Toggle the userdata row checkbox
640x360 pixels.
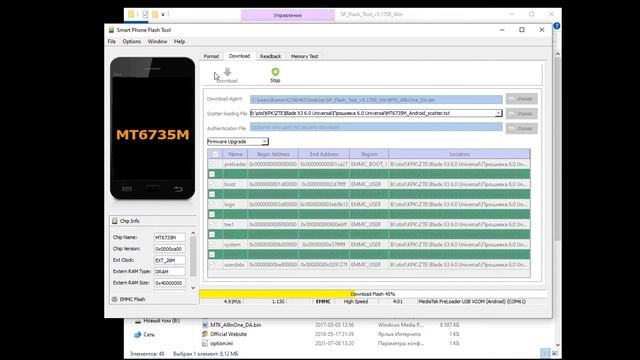212,264
